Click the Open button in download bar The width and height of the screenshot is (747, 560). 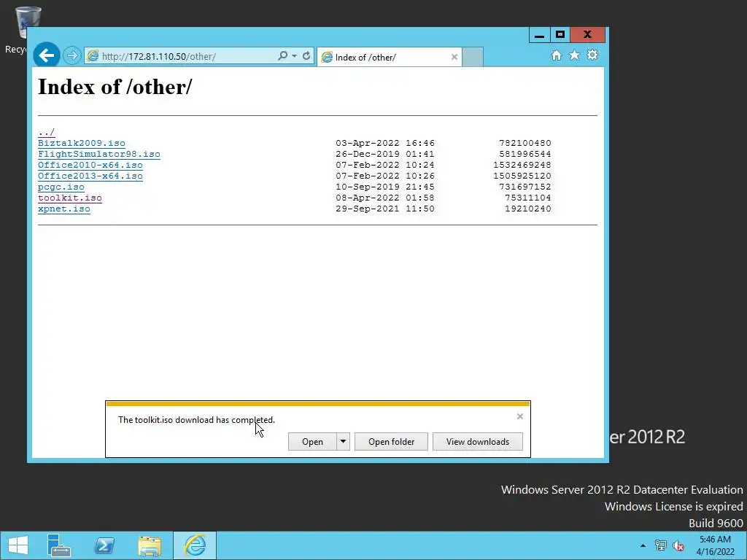point(312,441)
